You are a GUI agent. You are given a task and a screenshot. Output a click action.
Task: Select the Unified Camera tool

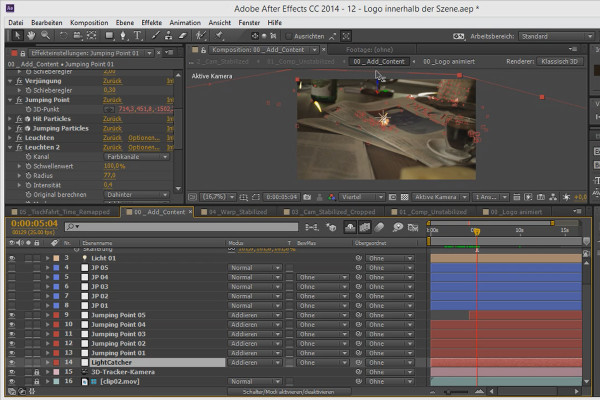[77, 36]
